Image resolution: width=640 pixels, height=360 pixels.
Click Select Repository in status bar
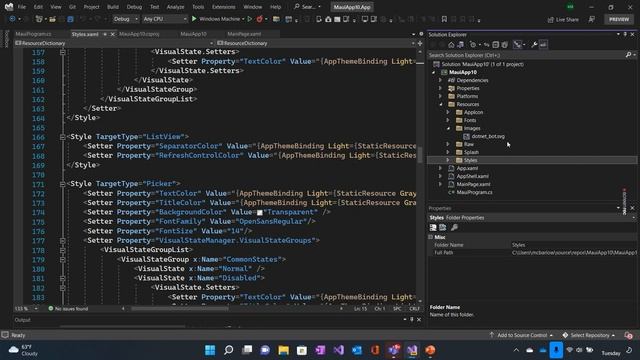pos(589,335)
